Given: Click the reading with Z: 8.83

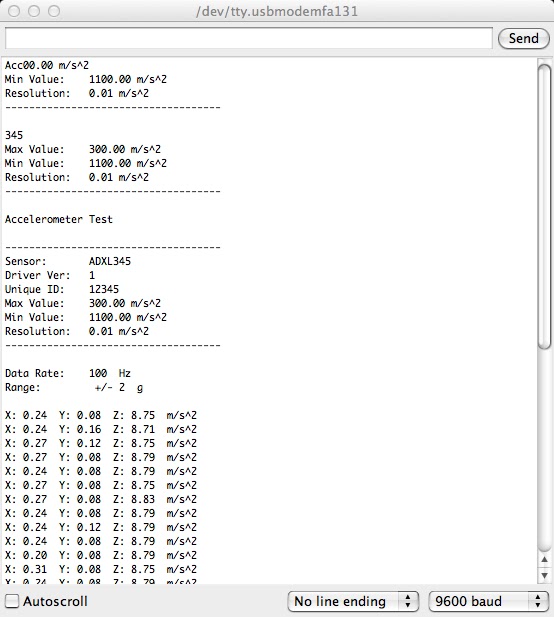Looking at the screenshot, I should coord(101,499).
